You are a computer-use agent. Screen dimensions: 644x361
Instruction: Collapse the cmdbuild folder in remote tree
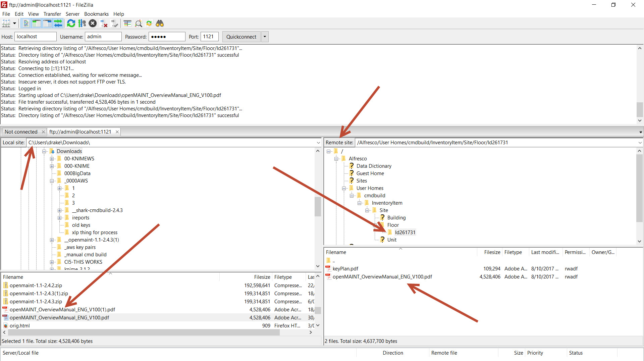click(352, 196)
